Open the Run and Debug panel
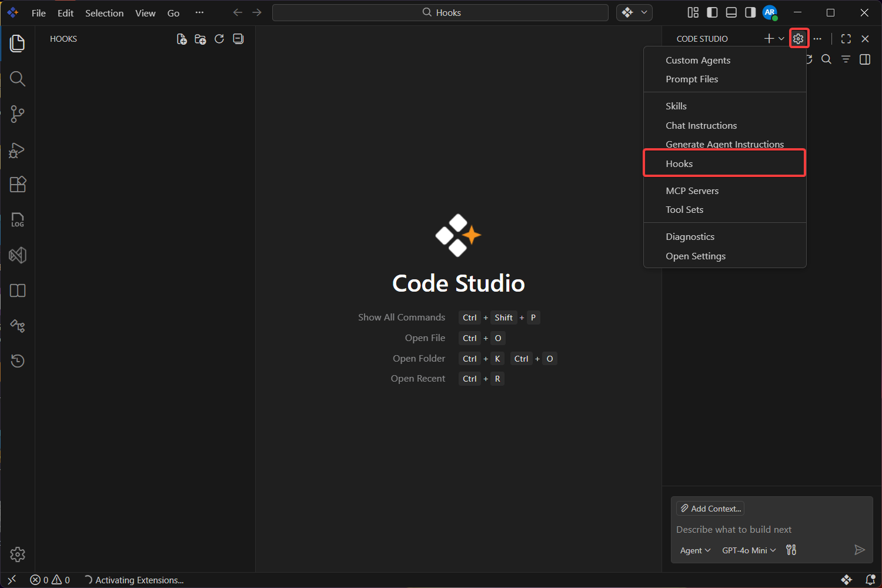Image resolution: width=882 pixels, height=588 pixels. pos(18,150)
